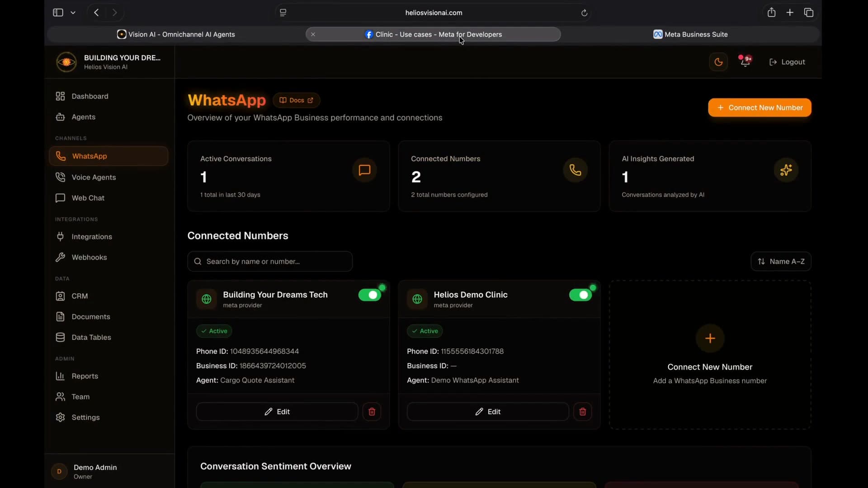Screen dimensions: 868x488
Task: Open CRM data section
Action: click(108, 296)
